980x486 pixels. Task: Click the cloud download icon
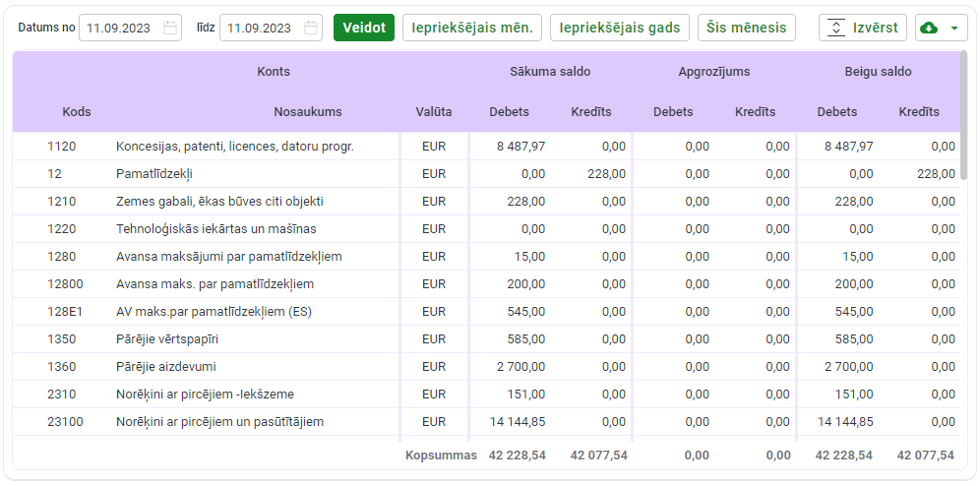929,29
